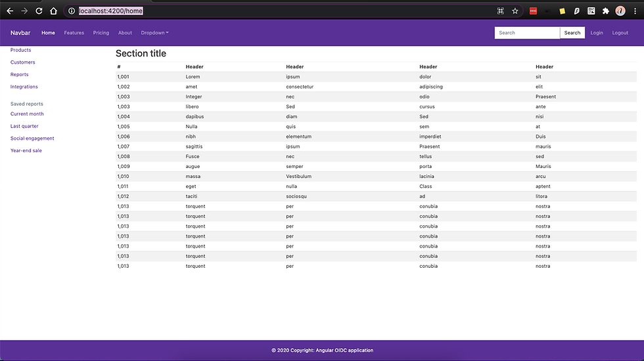This screenshot has width=644, height=361.
Task: Go back in browser history
Action: [x=10, y=11]
